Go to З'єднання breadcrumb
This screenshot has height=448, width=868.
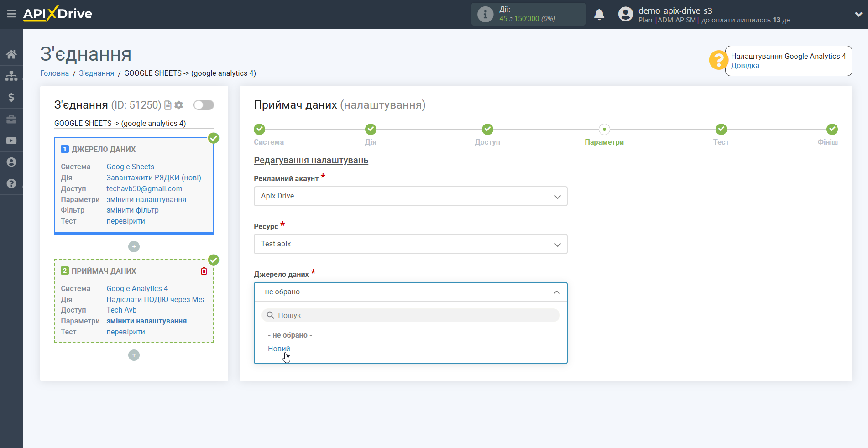pyautogui.click(x=96, y=73)
